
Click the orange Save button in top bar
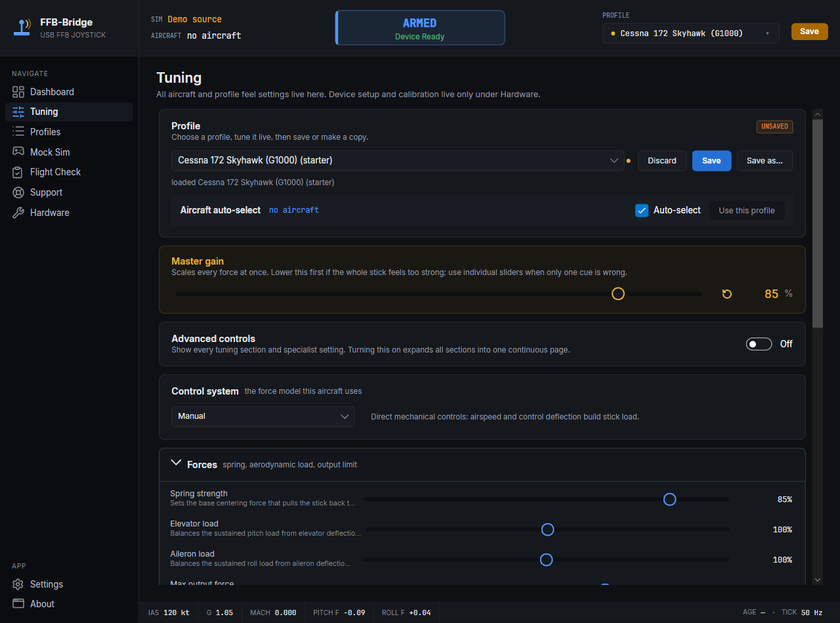click(809, 32)
